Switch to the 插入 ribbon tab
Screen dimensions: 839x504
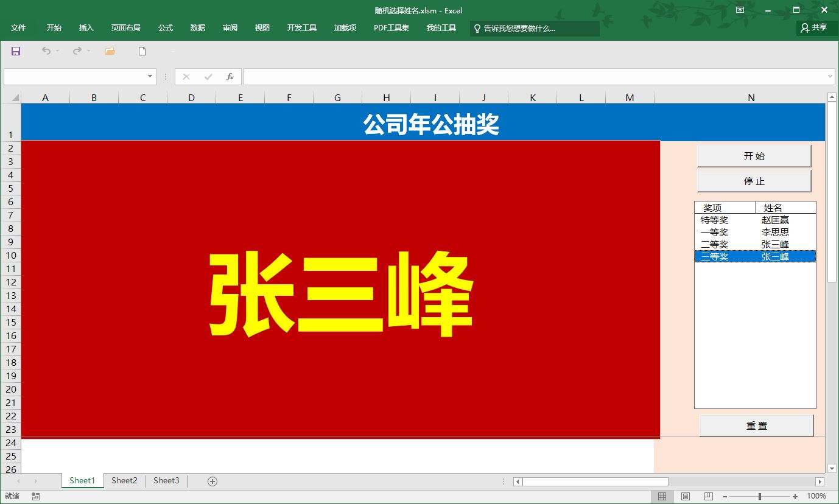(86, 28)
